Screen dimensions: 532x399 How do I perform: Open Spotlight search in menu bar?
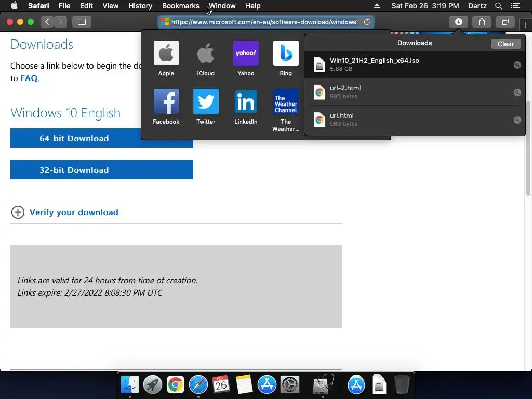tap(498, 6)
